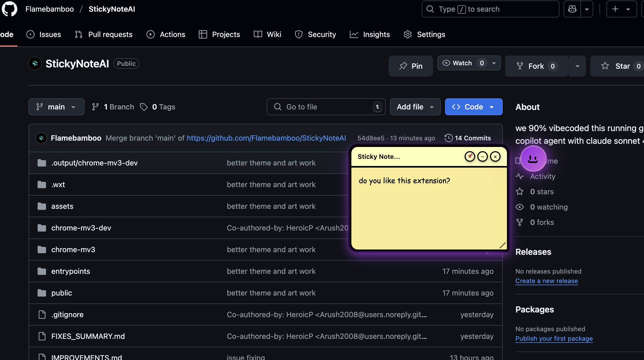Open the Copilot chat icon in header
Image resolution: width=644 pixels, height=360 pixels.
(572, 9)
